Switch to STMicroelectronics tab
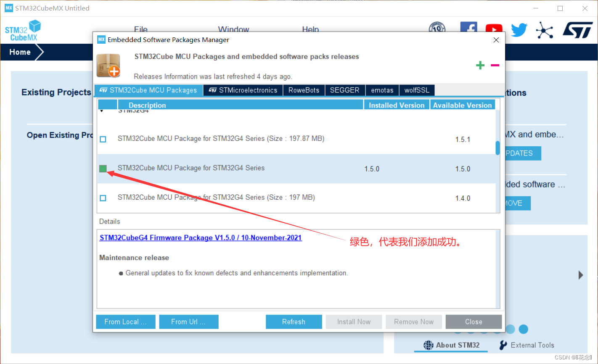The image size is (598, 364). coord(243,90)
